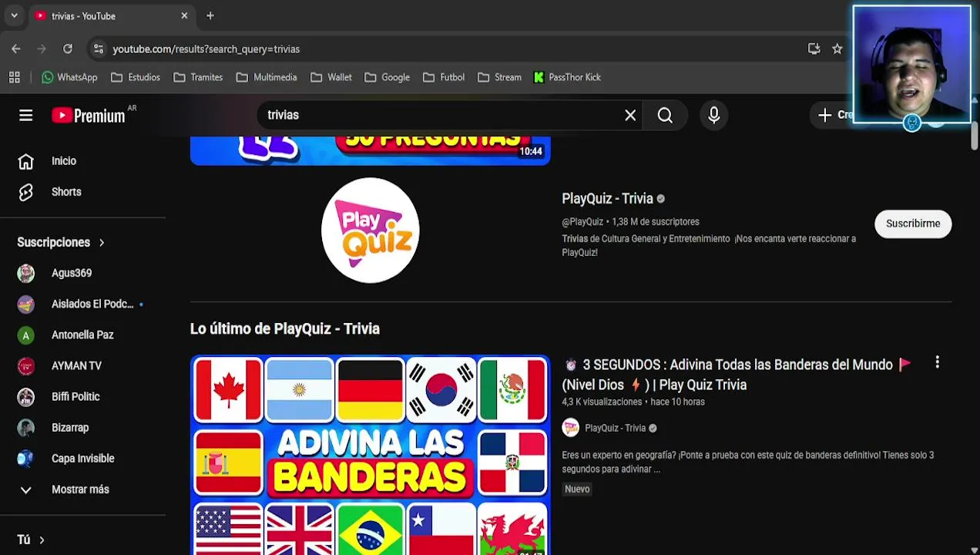Click 'Lo último de PlayQuiz - Trivia' heading
This screenshot has width=980, height=555.
(285, 328)
